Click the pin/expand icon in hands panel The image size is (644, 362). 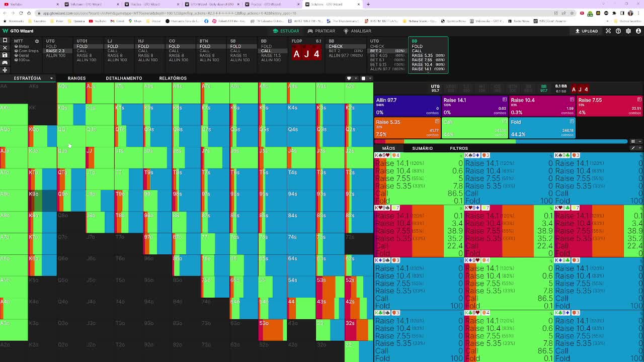pos(633,148)
